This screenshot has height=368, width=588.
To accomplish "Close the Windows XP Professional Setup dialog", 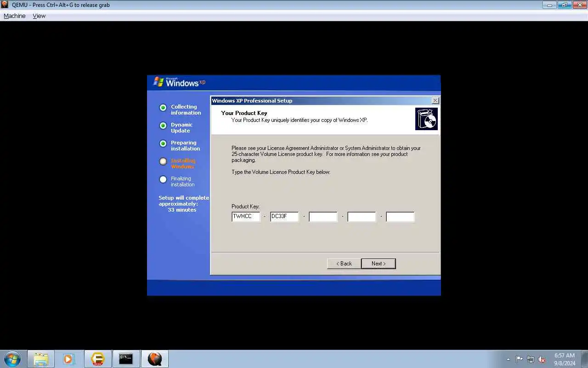I will pyautogui.click(x=435, y=101).
